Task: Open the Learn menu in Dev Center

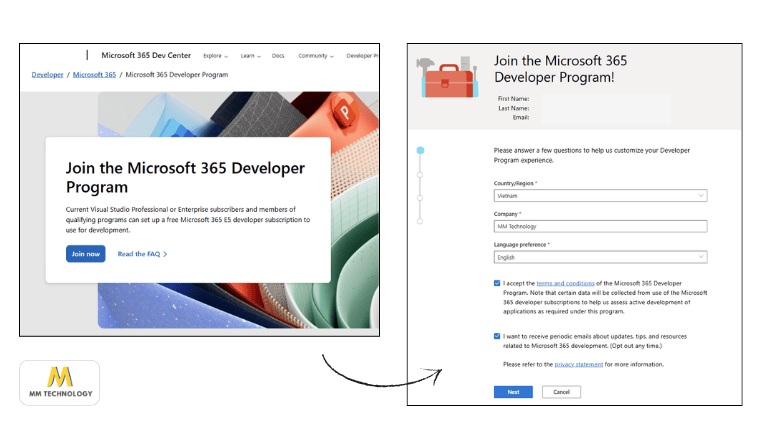Action: (251, 56)
